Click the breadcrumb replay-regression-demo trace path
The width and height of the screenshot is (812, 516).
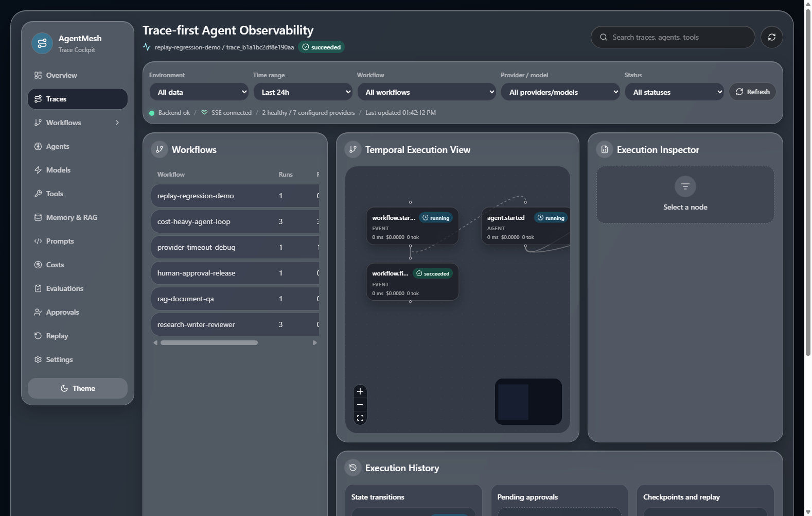(x=224, y=47)
